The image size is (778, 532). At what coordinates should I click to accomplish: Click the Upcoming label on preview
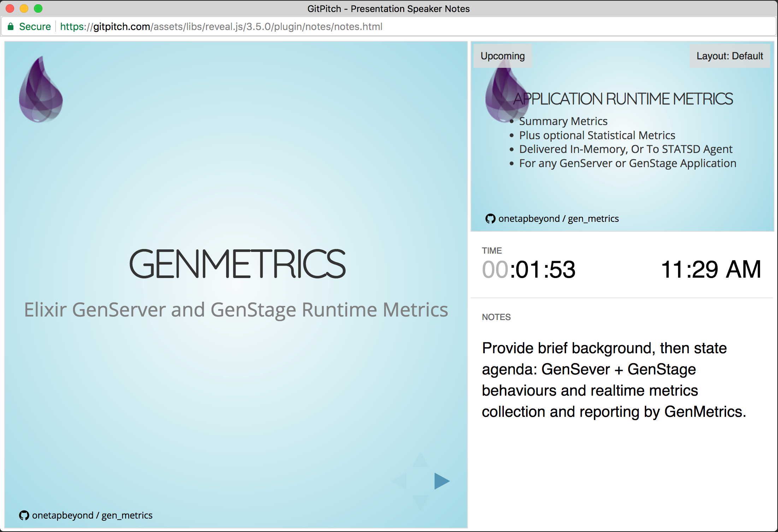[x=502, y=56]
